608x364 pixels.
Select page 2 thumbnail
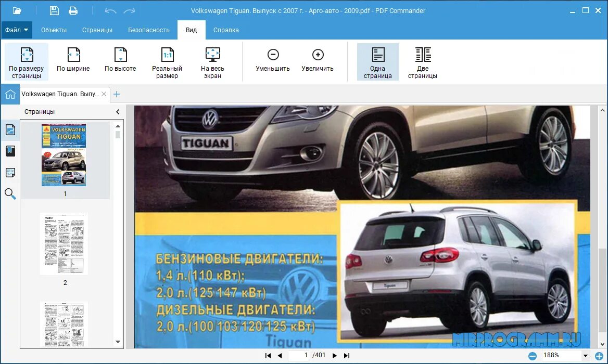(x=64, y=244)
